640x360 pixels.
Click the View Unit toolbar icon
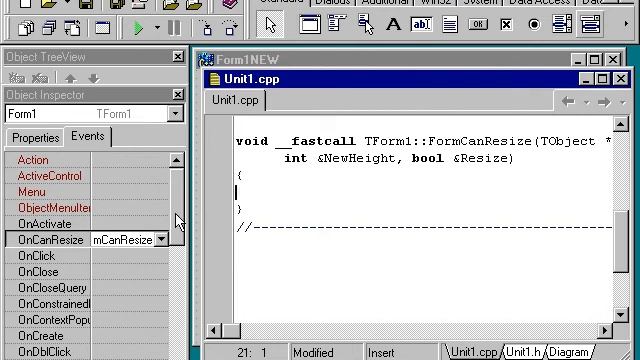click(25, 28)
